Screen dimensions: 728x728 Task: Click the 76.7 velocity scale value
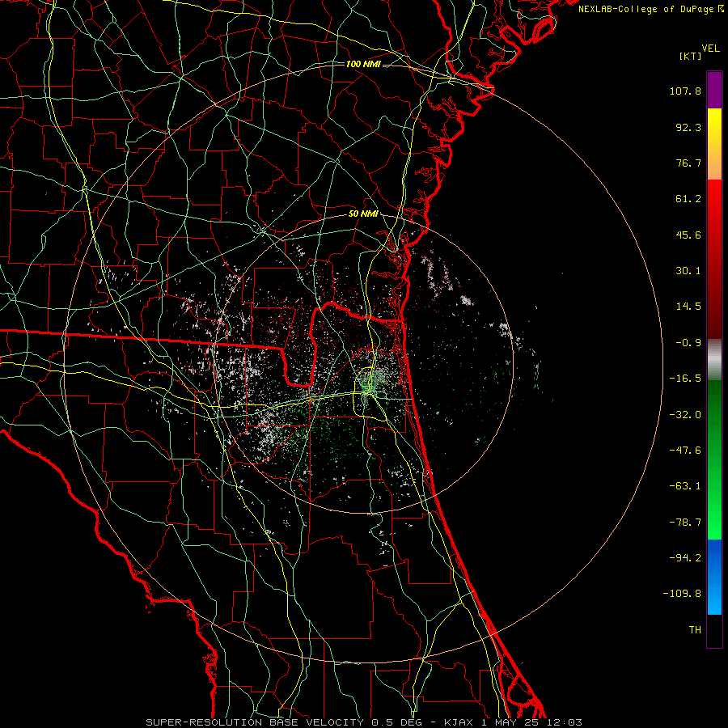click(688, 163)
